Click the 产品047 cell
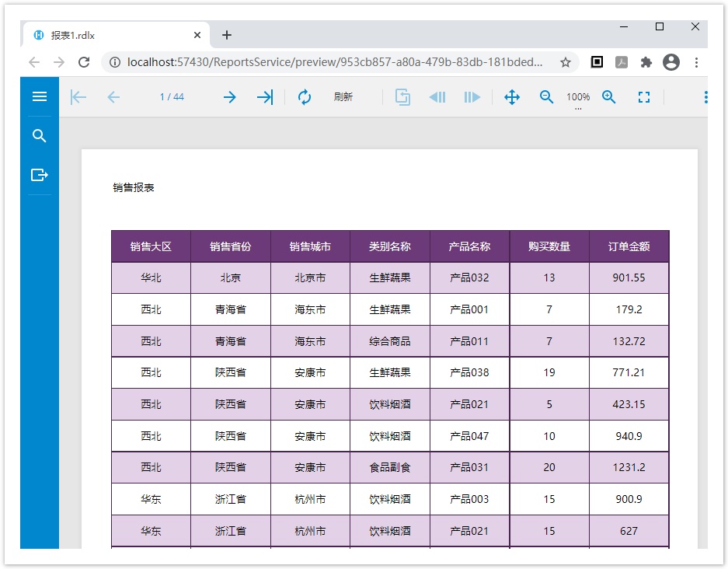 pos(469,436)
